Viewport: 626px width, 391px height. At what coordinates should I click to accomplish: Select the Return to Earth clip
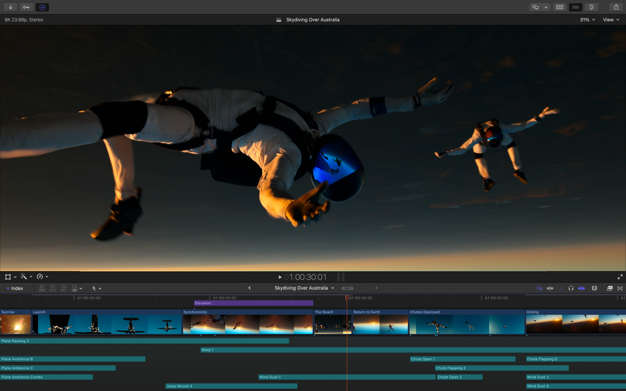[380, 322]
